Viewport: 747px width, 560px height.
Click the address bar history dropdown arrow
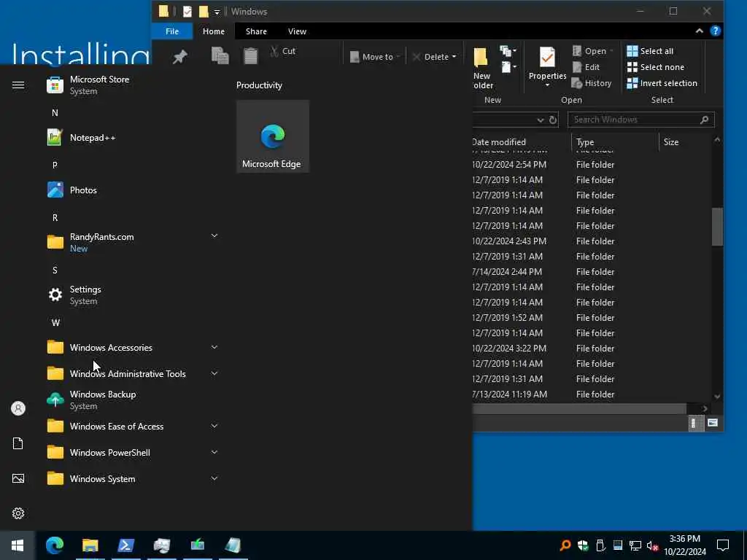pyautogui.click(x=541, y=120)
